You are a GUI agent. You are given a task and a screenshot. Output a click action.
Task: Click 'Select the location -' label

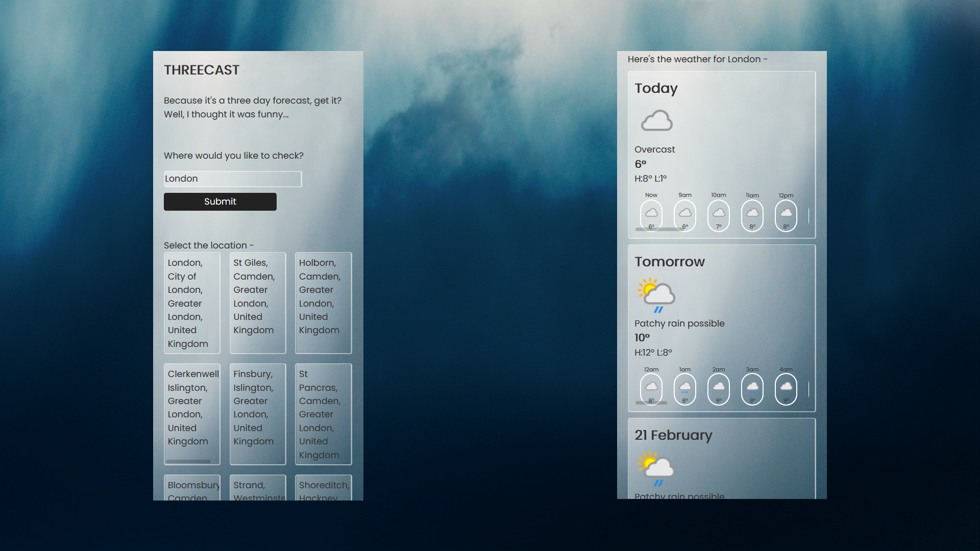[209, 245]
